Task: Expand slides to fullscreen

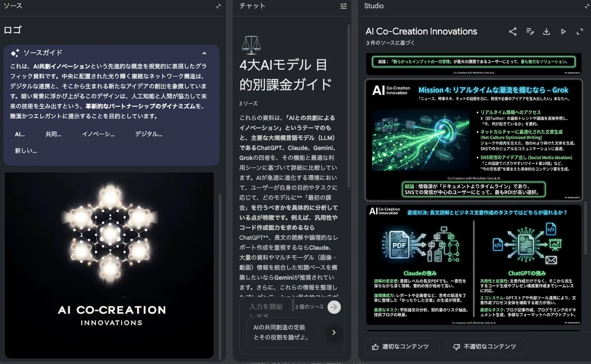Action: point(580,31)
